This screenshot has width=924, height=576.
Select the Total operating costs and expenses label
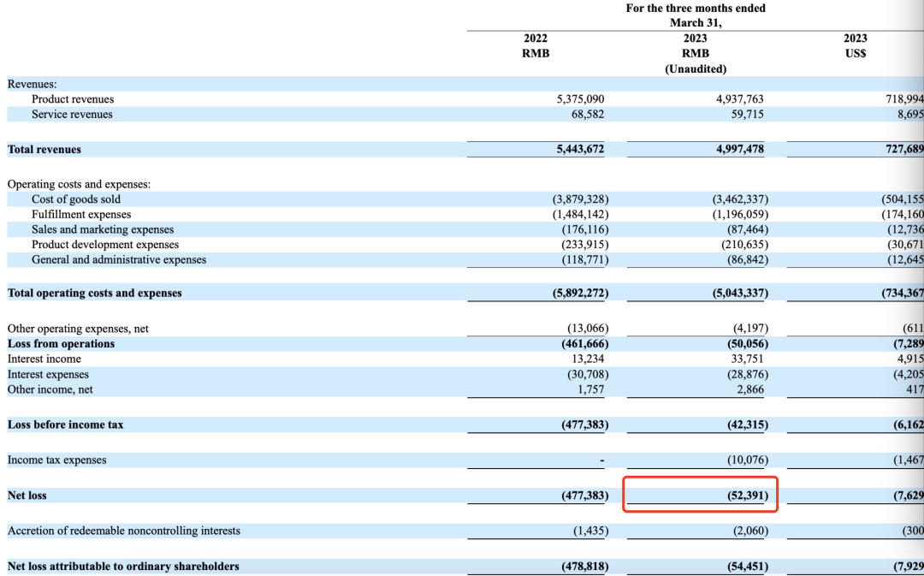pyautogui.click(x=94, y=293)
